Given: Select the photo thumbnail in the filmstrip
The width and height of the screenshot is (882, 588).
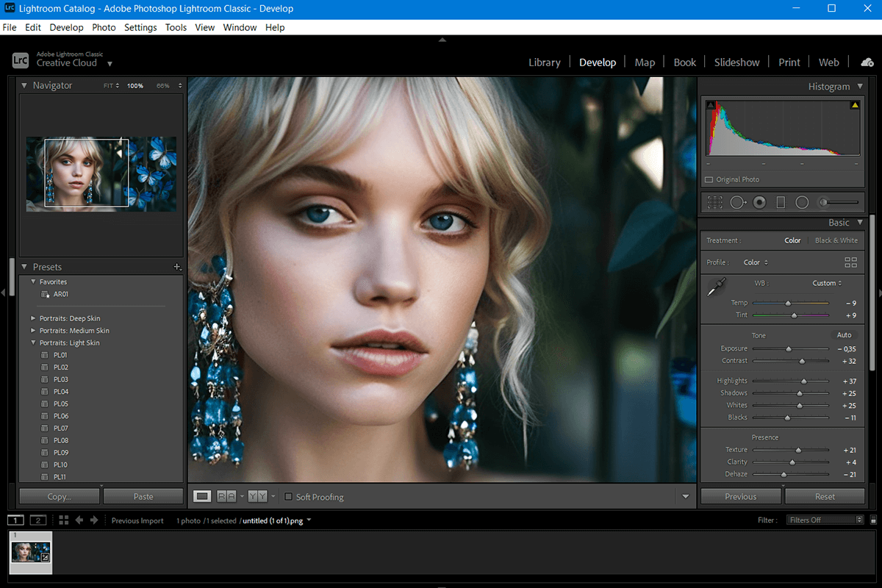Looking at the screenshot, I should click(30, 551).
